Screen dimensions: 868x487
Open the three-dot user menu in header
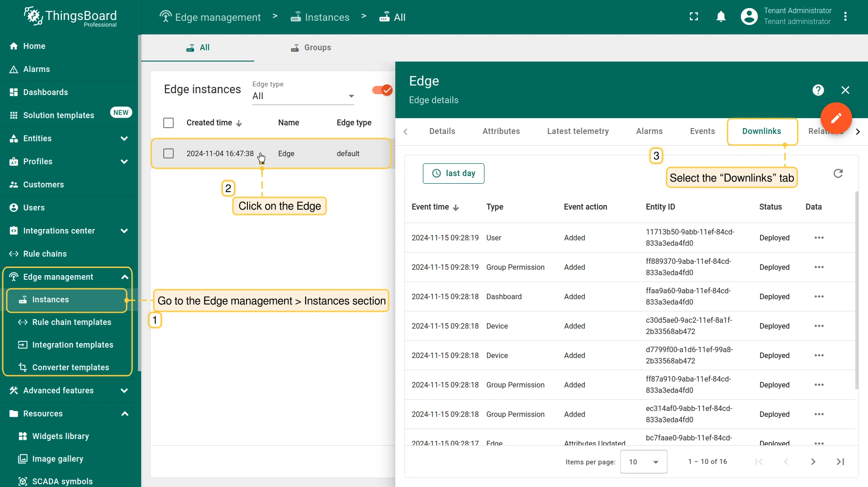(845, 17)
